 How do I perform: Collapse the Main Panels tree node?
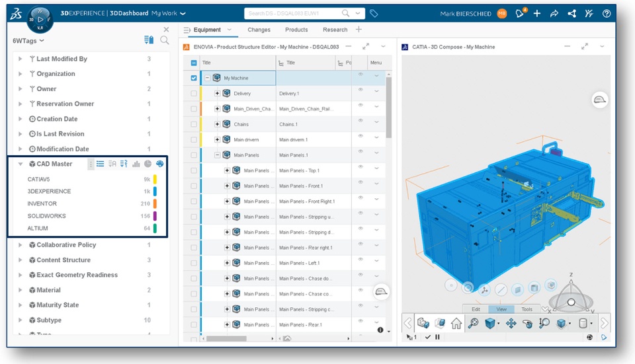(217, 155)
